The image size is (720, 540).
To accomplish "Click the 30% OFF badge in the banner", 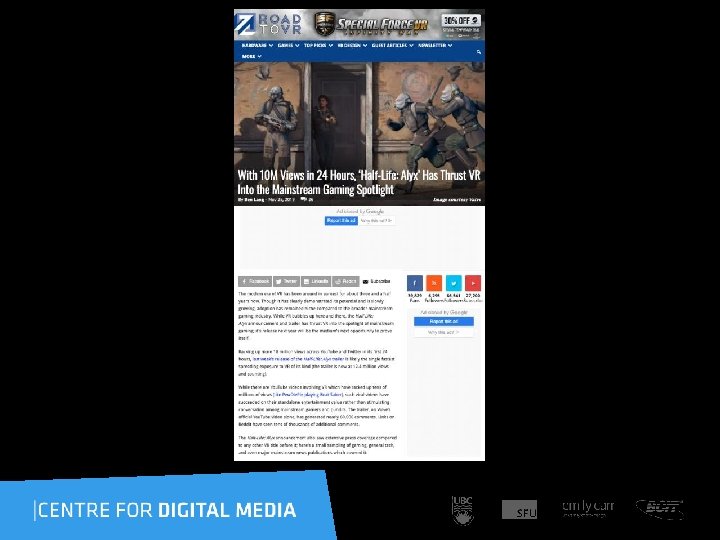I will (x=461, y=20).
